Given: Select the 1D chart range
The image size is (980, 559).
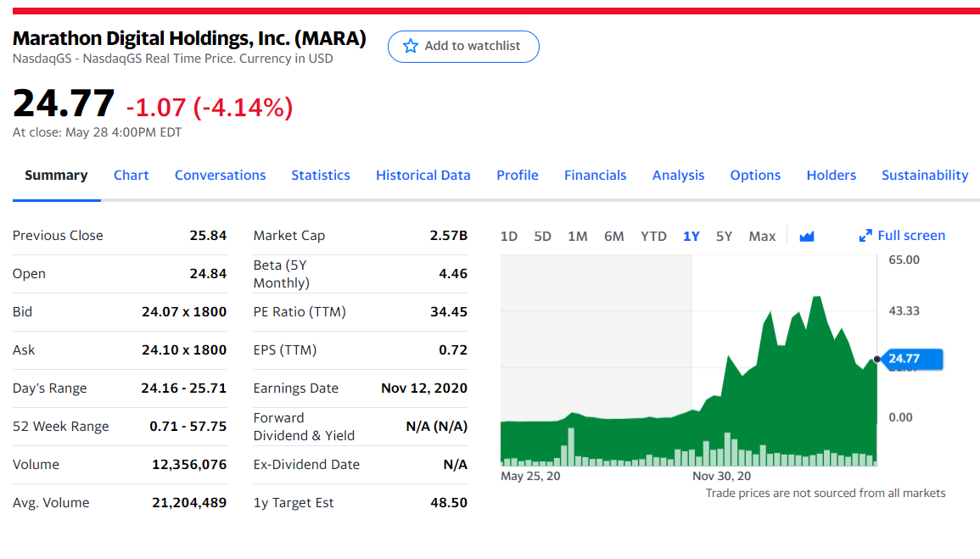Looking at the screenshot, I should click(x=509, y=236).
